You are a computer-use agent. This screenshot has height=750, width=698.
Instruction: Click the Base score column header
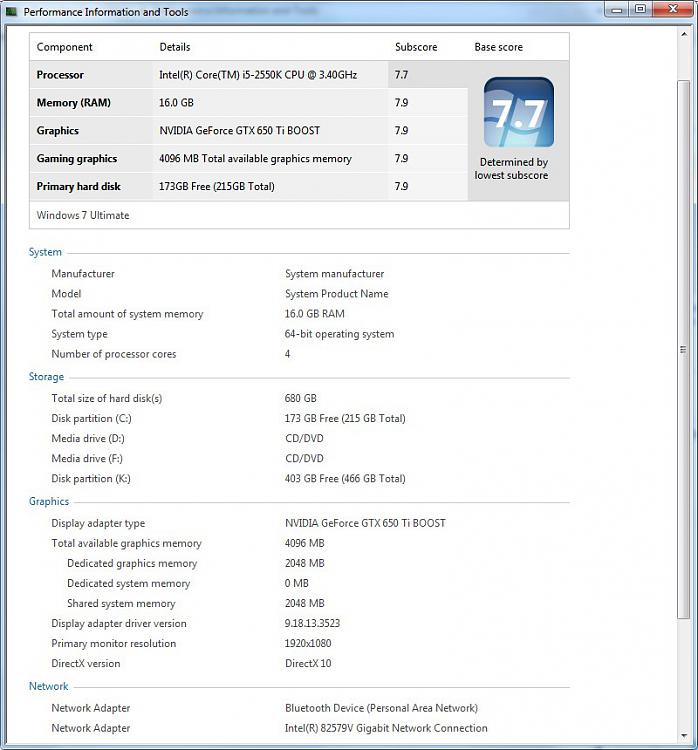click(x=499, y=47)
